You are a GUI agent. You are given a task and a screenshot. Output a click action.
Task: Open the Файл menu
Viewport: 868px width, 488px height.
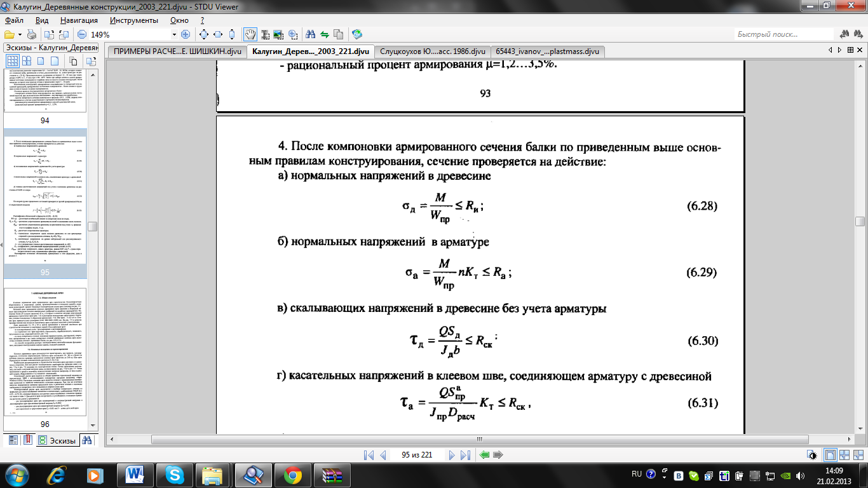pos(14,20)
